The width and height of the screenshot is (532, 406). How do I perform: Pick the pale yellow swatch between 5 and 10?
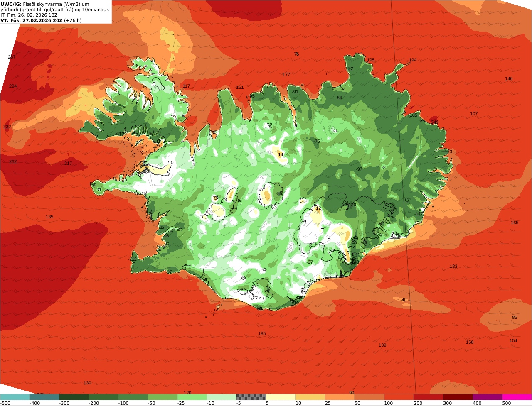point(281,397)
